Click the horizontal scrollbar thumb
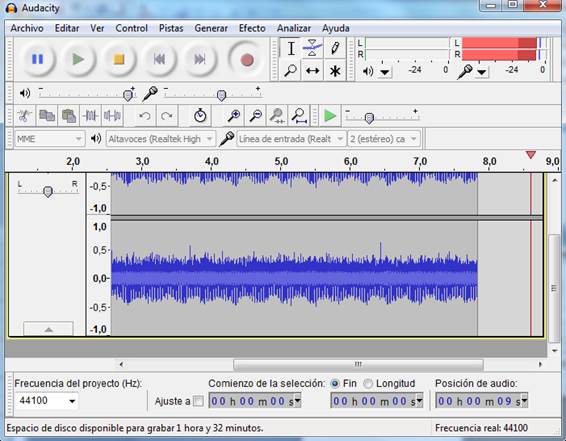The width and height of the screenshot is (566, 441). point(358,364)
